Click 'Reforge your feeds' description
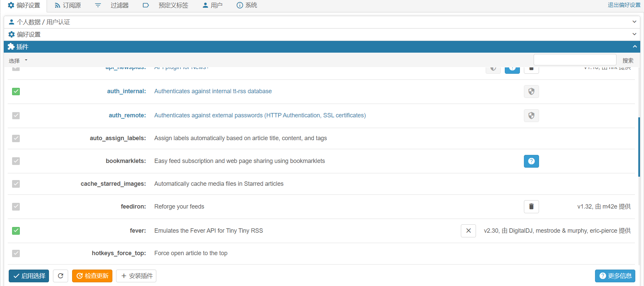 coord(179,207)
